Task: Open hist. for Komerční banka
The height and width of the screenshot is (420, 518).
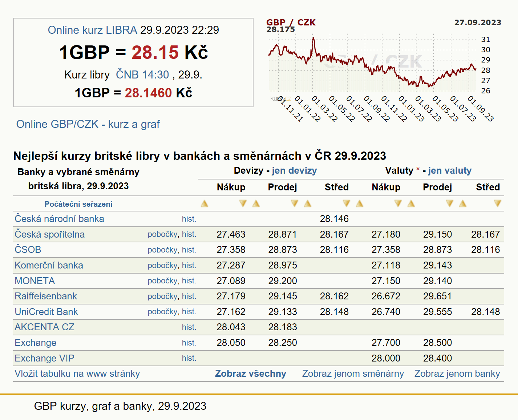Action: point(189,266)
